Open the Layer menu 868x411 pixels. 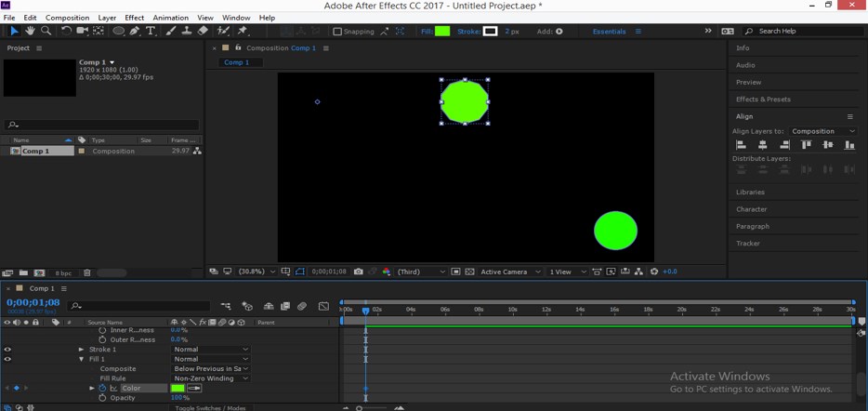point(107,18)
